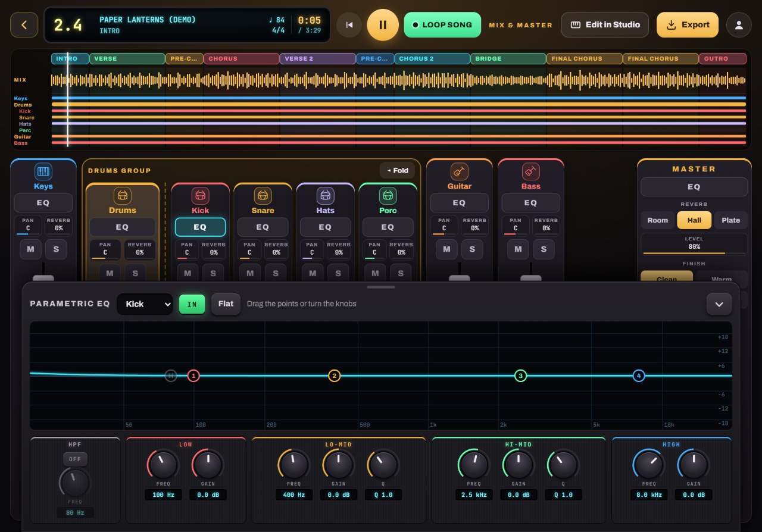Viewport: 762px width, 532px height.
Task: Select EQ band point 4
Action: 639,375
